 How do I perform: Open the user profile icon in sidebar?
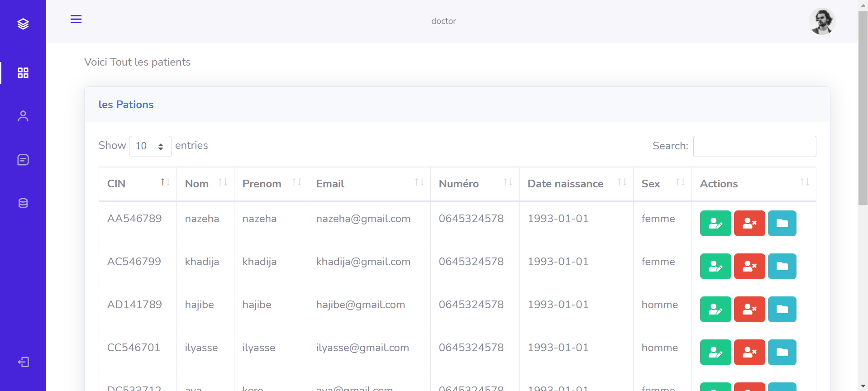click(x=23, y=116)
